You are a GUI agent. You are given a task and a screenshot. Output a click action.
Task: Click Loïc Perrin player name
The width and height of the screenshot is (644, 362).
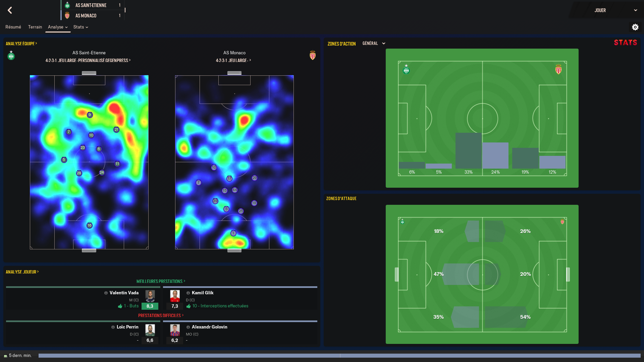(x=127, y=327)
